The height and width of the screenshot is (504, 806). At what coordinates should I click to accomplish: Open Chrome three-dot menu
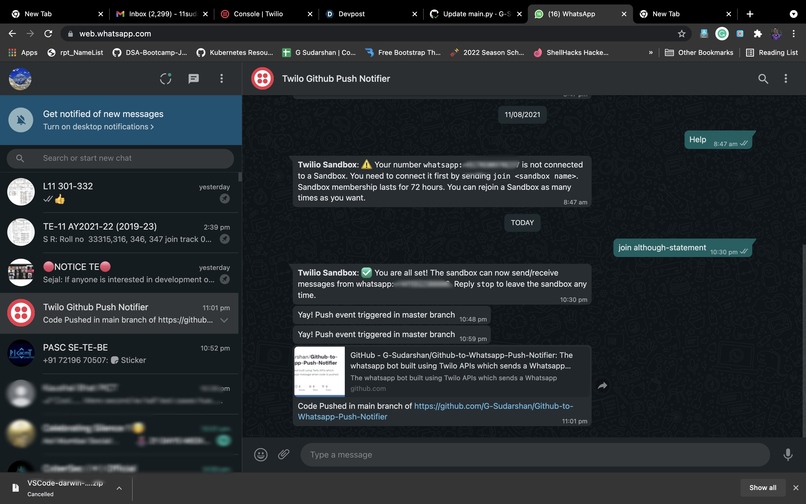794,34
